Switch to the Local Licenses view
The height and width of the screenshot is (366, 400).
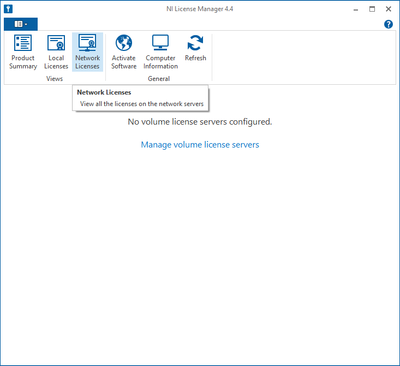tap(56, 52)
